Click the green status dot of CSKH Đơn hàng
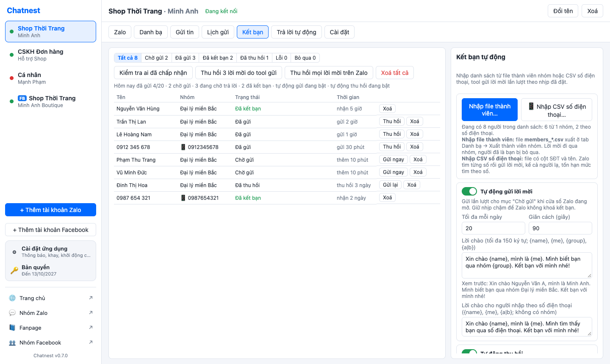Viewport: 610px width, 364px height. (11, 55)
